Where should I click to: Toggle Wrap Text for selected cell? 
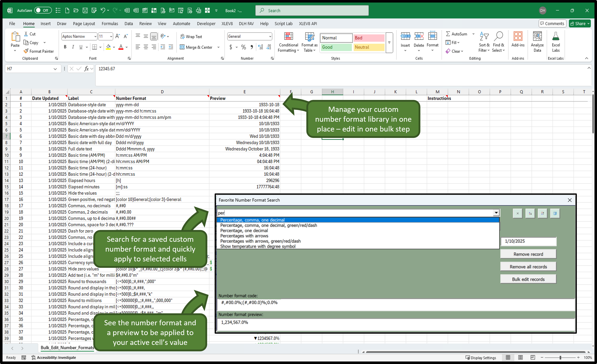pos(191,37)
